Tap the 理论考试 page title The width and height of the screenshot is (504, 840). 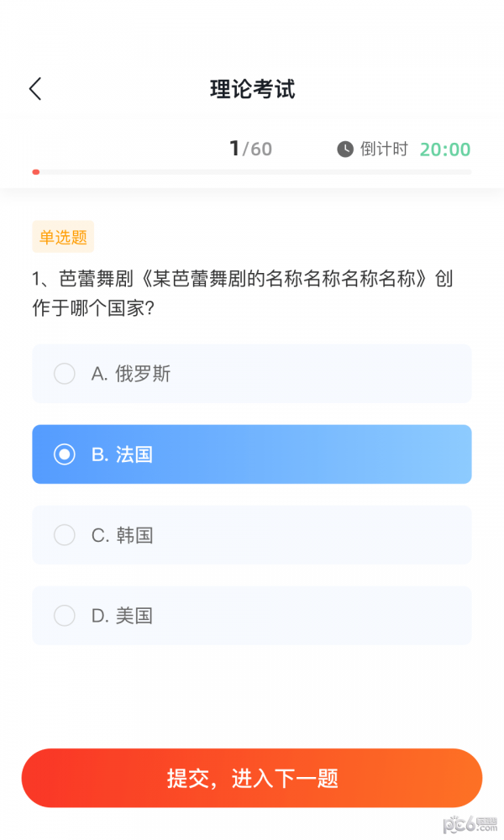(x=251, y=88)
